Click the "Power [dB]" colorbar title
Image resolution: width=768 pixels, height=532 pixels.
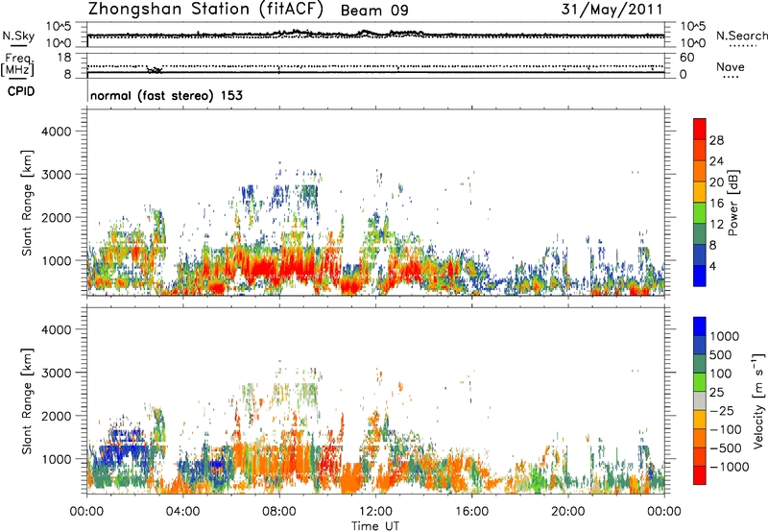point(732,203)
